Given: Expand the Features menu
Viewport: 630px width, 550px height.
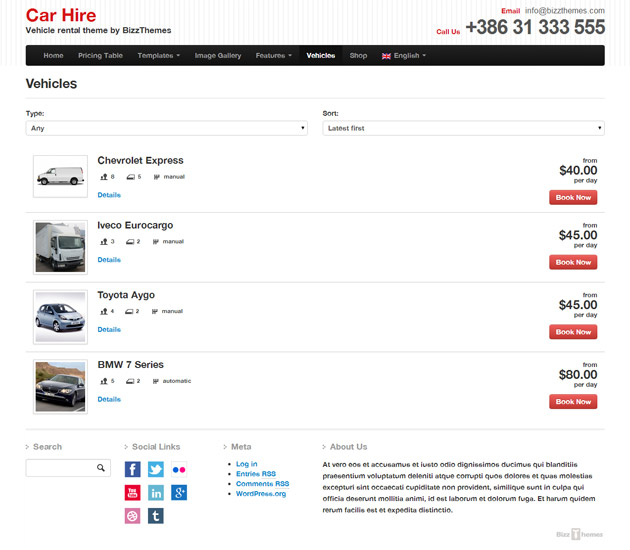Looking at the screenshot, I should (274, 55).
